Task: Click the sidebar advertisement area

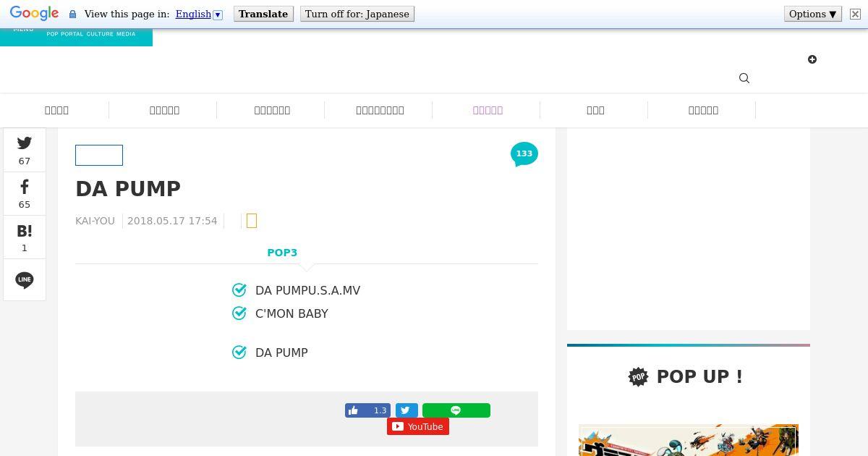Action: (689, 229)
